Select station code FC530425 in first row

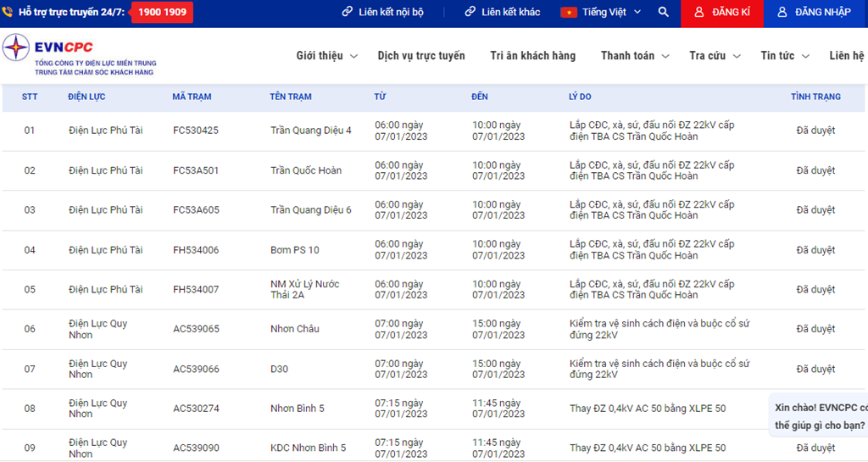tap(196, 131)
